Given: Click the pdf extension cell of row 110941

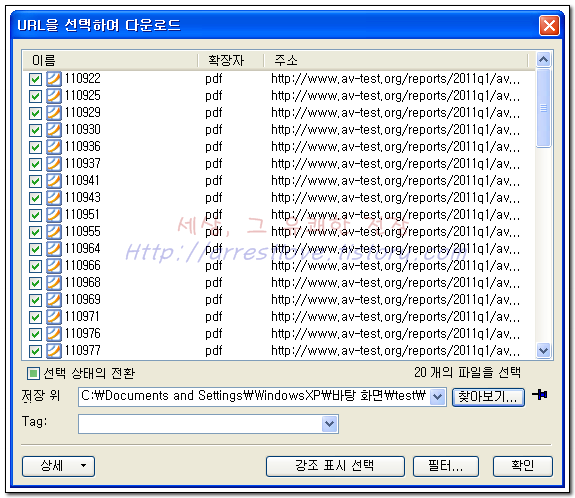Looking at the screenshot, I should tap(214, 181).
